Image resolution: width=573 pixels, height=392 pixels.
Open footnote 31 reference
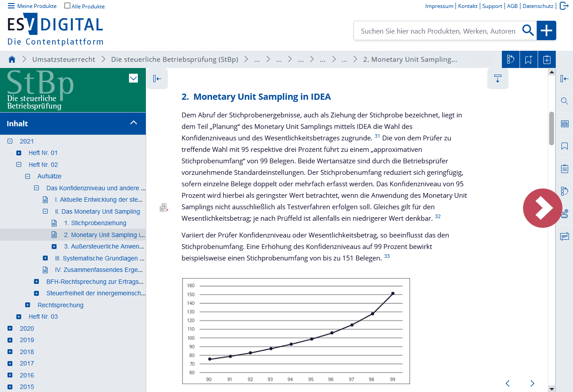377,136
